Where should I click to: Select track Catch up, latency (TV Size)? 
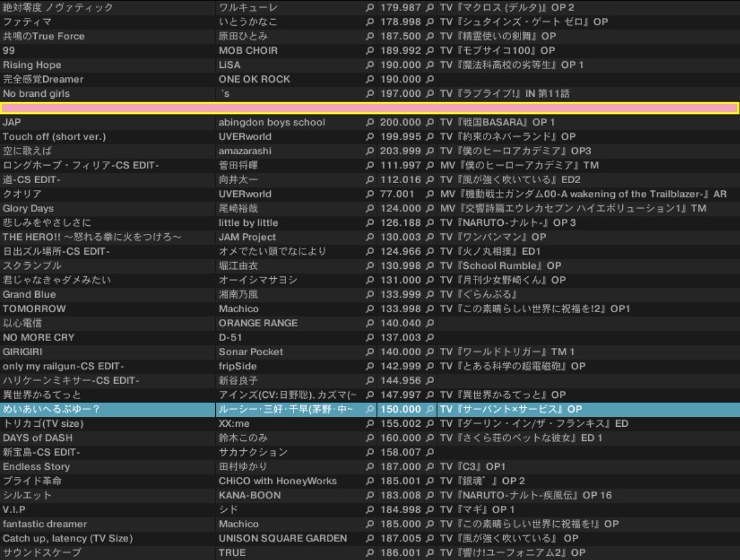pos(68,538)
